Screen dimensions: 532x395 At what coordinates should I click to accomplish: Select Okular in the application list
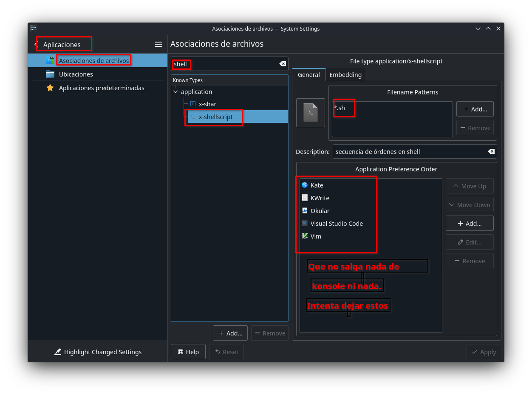[371, 210]
